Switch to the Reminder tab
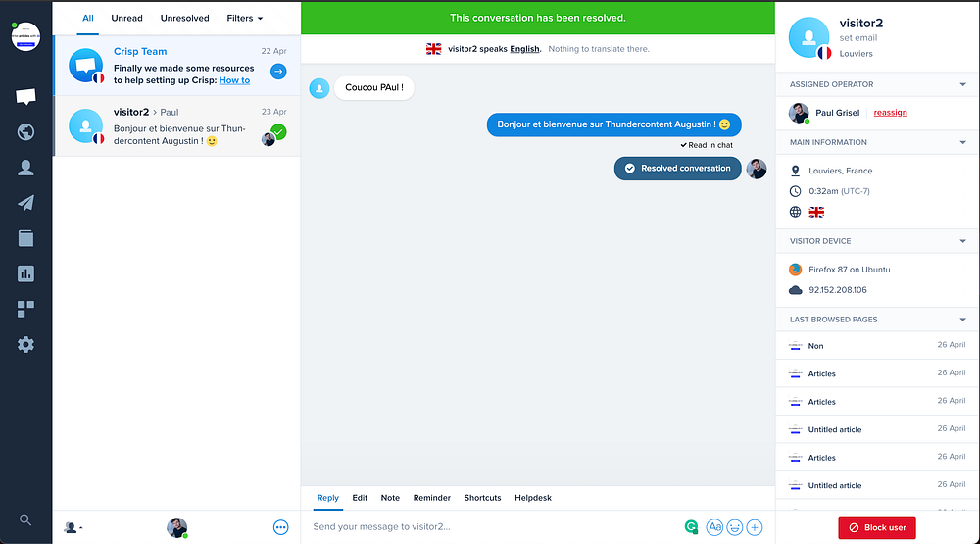Image resolution: width=980 pixels, height=544 pixels. point(432,498)
